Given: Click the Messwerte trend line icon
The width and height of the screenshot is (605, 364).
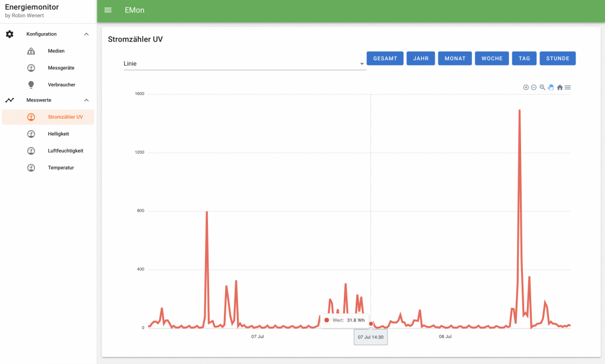Looking at the screenshot, I should click(9, 100).
